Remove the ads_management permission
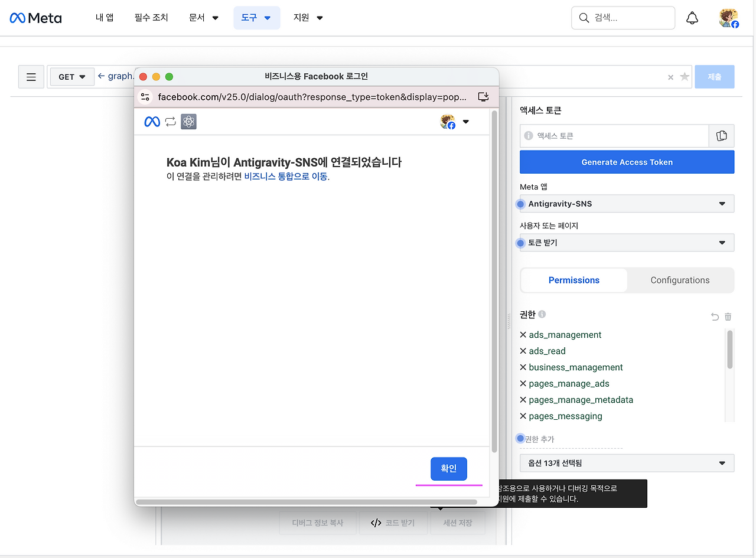This screenshot has height=558, width=756. [523, 335]
